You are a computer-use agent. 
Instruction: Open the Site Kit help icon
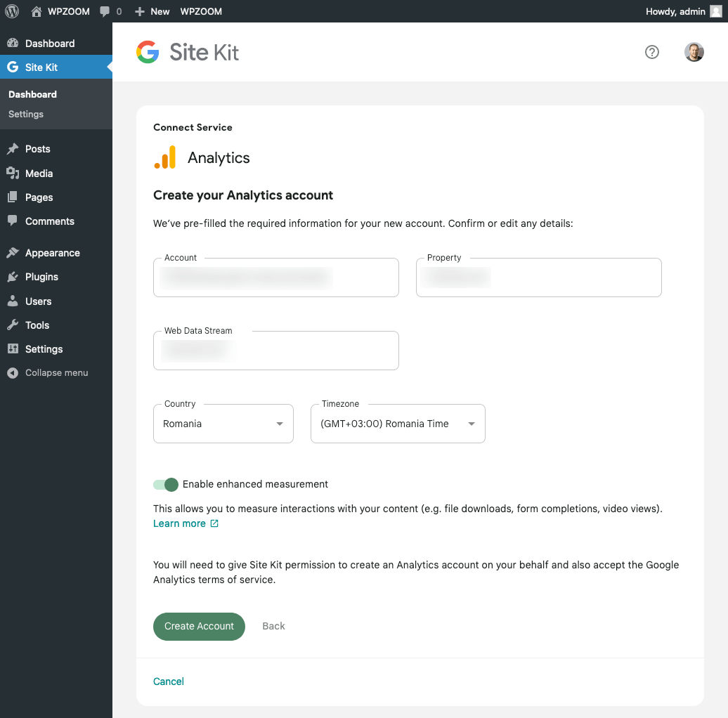(x=652, y=52)
